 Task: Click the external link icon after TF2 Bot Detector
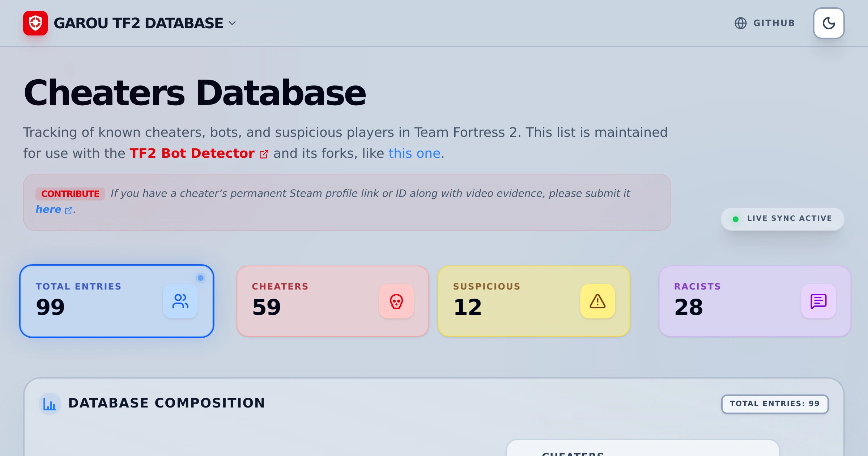pos(264,155)
